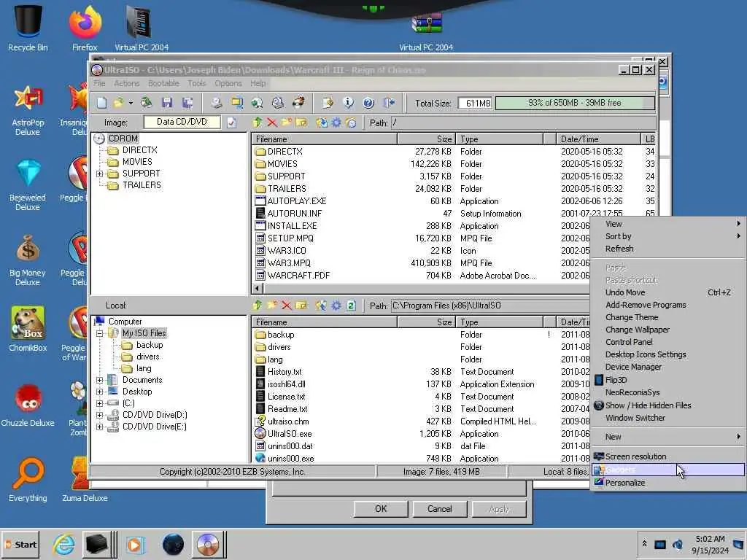
Task: Click the volume speaker tray icon
Action: (x=677, y=544)
